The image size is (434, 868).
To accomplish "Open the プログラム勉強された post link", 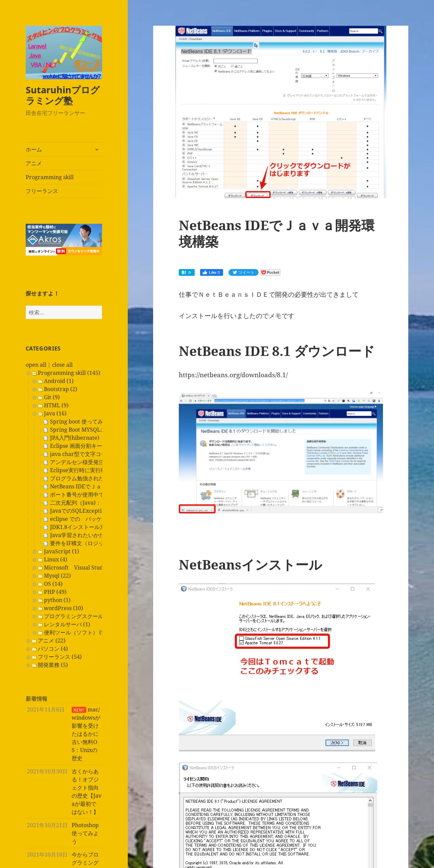I will pyautogui.click(x=76, y=479).
